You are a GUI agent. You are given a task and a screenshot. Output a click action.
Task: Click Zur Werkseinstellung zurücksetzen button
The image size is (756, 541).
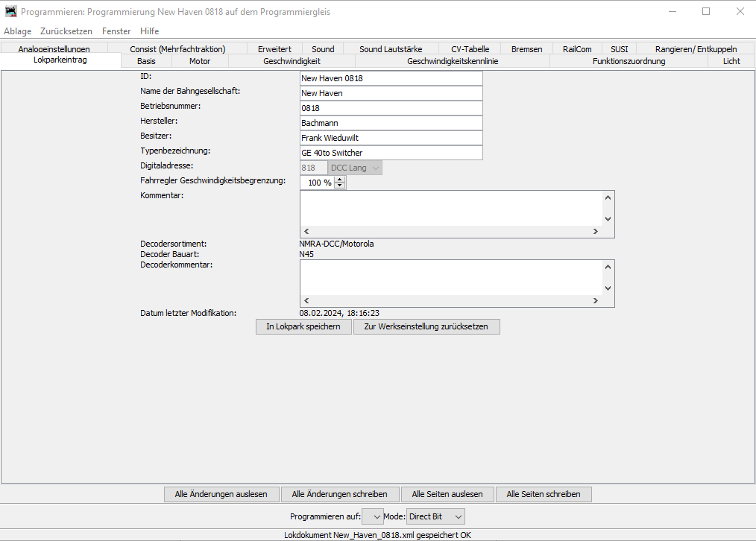[426, 326]
